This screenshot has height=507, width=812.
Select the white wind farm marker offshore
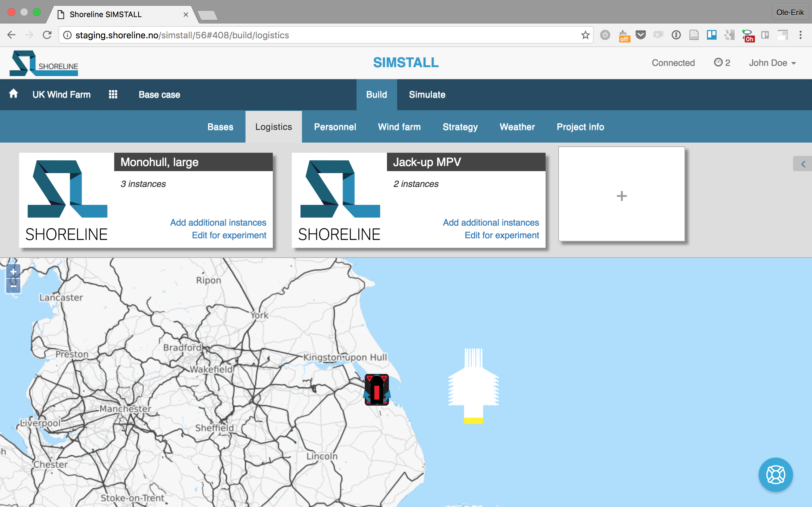pyautogui.click(x=474, y=386)
